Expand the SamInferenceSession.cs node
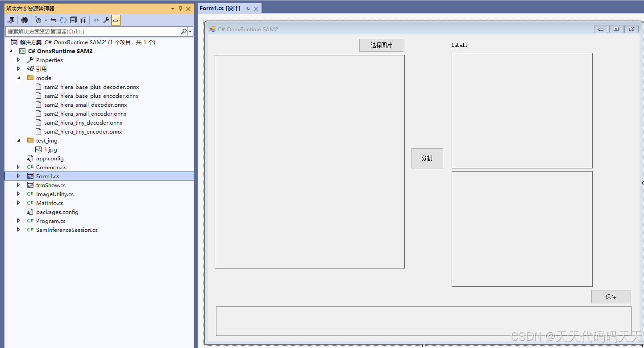644x348 pixels. click(19, 230)
